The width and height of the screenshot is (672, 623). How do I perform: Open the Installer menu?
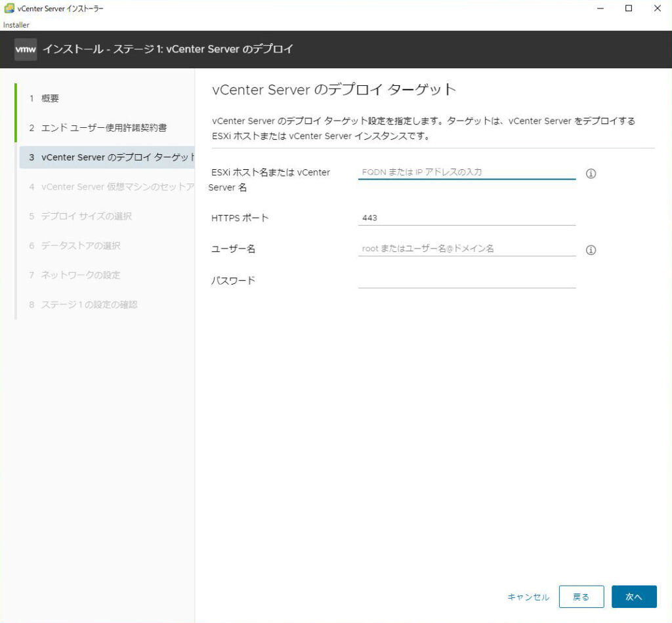click(16, 25)
